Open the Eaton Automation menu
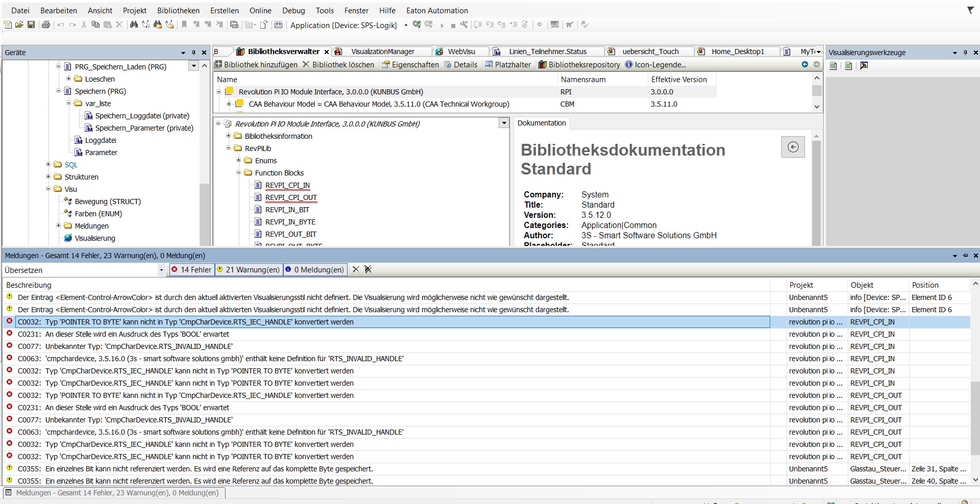The width and height of the screenshot is (980, 504). pyautogui.click(x=437, y=10)
